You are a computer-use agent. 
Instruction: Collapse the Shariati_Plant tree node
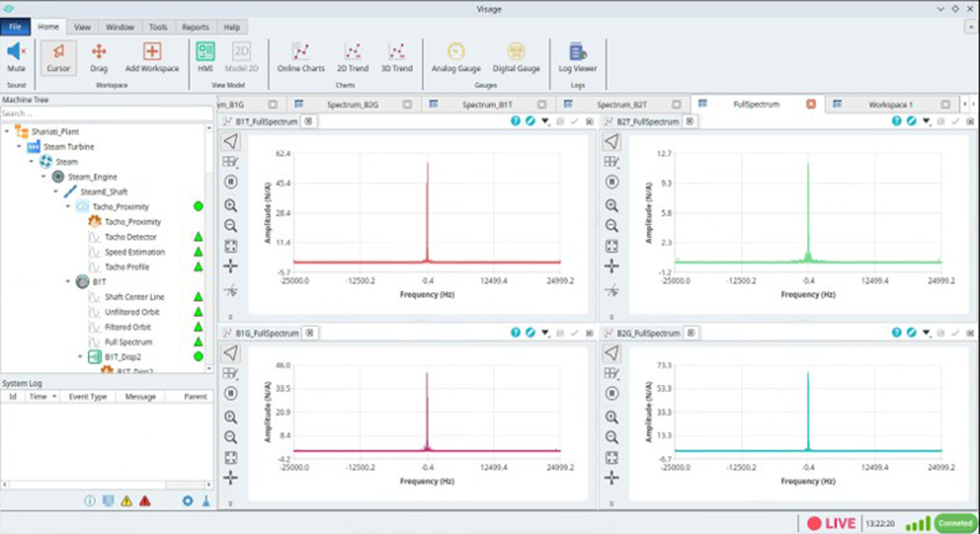point(7,131)
